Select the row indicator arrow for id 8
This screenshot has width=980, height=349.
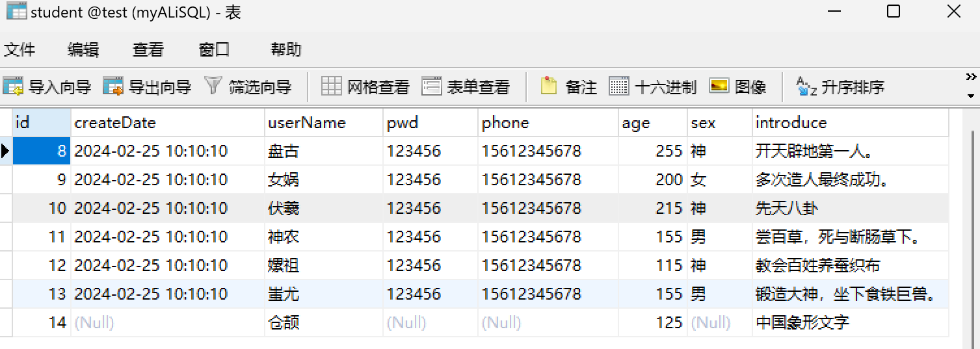point(6,151)
